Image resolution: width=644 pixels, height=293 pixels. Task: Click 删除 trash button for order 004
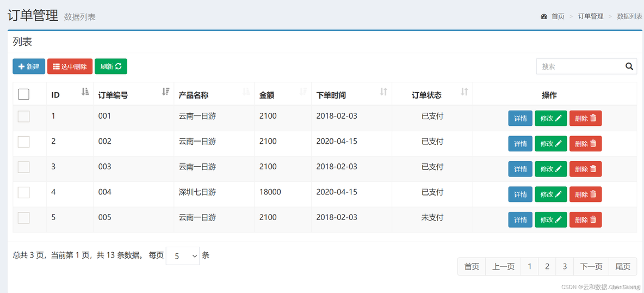pyautogui.click(x=586, y=194)
